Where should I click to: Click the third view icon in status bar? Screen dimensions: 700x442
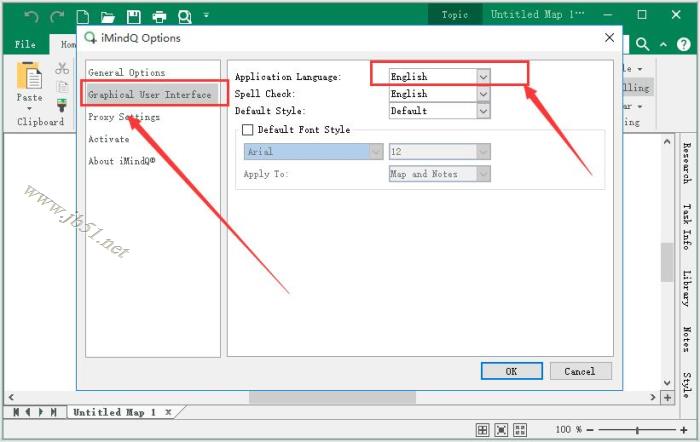tap(520, 430)
